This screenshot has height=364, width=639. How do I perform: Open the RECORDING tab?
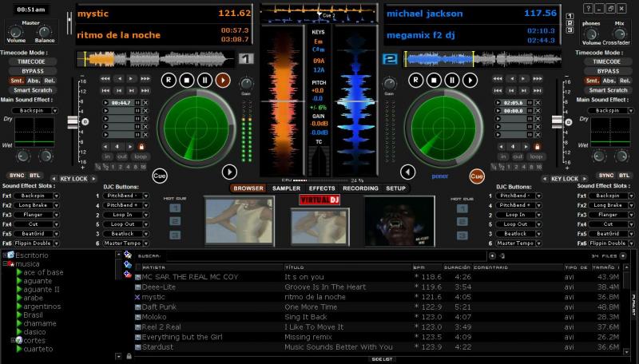(x=360, y=188)
